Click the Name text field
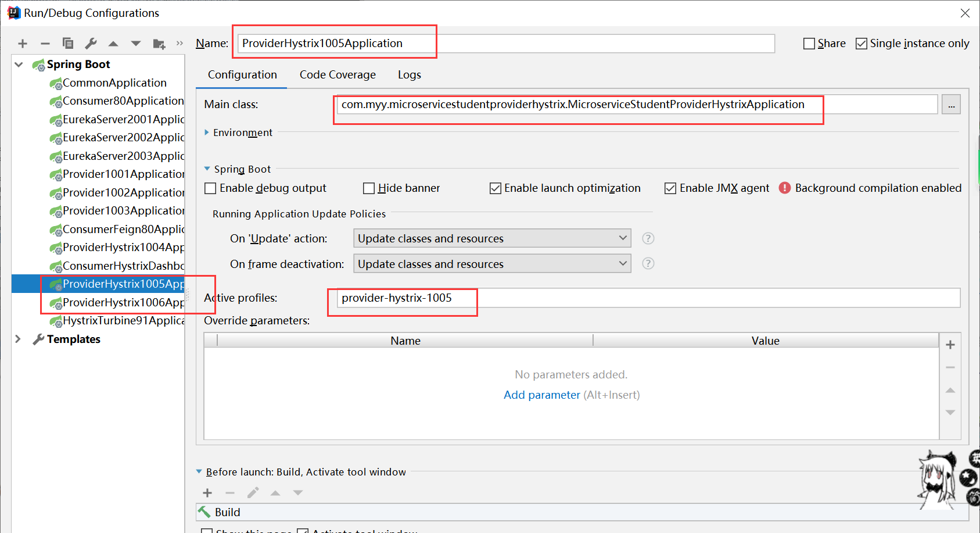980x533 pixels. click(506, 44)
